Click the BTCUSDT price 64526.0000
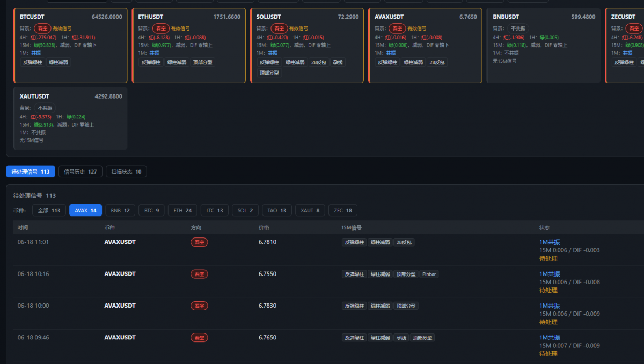Viewport: 644px width, 364px height. (x=107, y=17)
